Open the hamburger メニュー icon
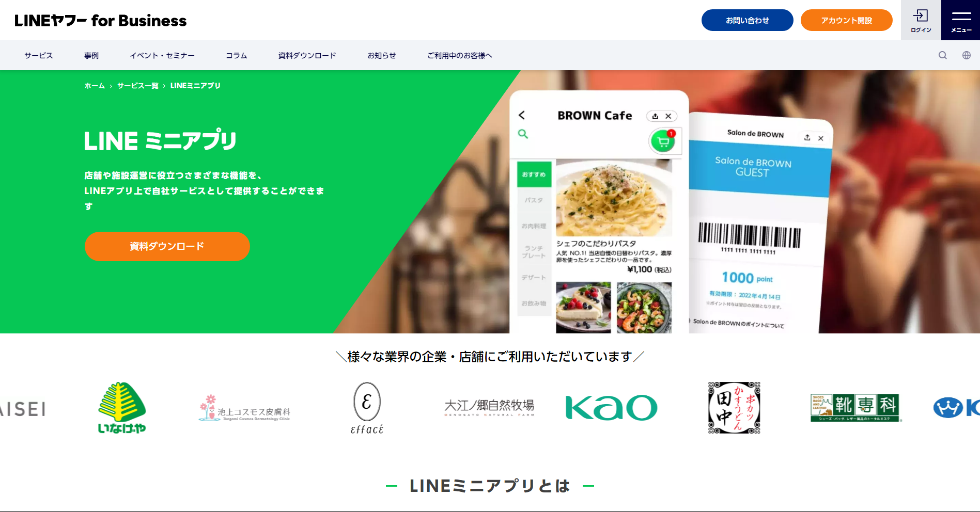The height and width of the screenshot is (512, 980). (x=961, y=20)
